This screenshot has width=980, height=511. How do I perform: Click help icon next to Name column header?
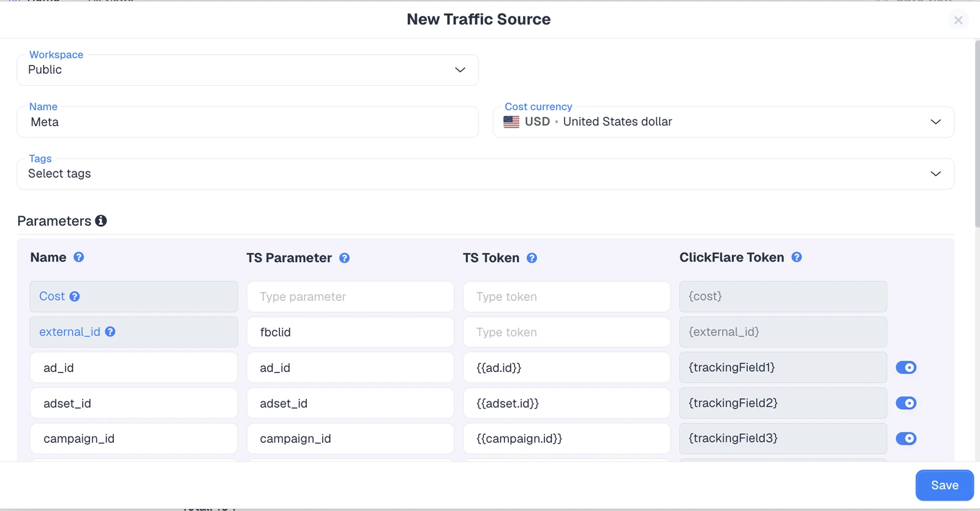tap(79, 257)
